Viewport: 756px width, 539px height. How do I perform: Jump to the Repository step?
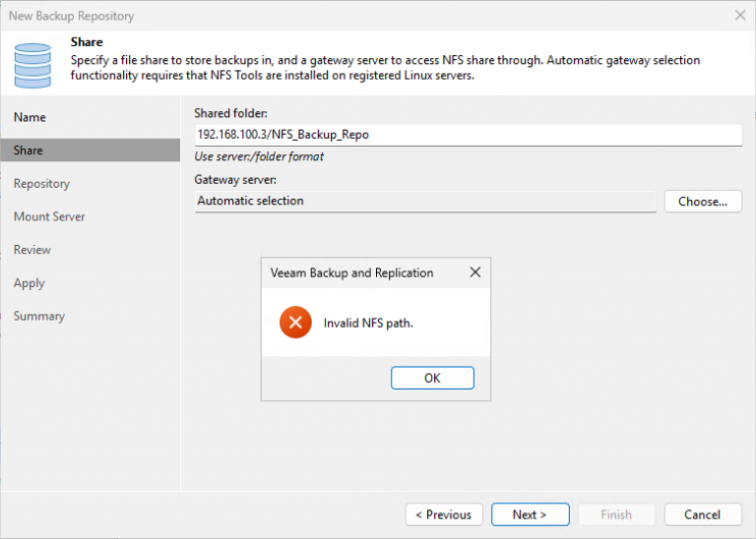coord(41,184)
